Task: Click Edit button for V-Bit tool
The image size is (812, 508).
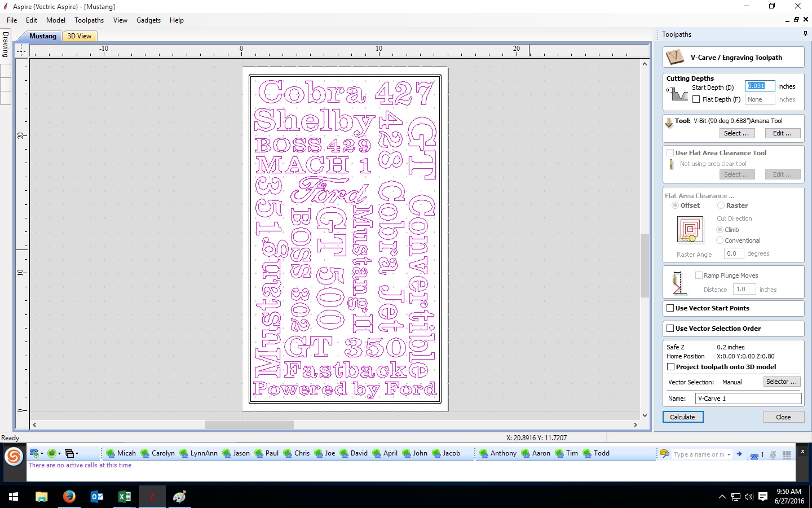Action: click(x=783, y=133)
